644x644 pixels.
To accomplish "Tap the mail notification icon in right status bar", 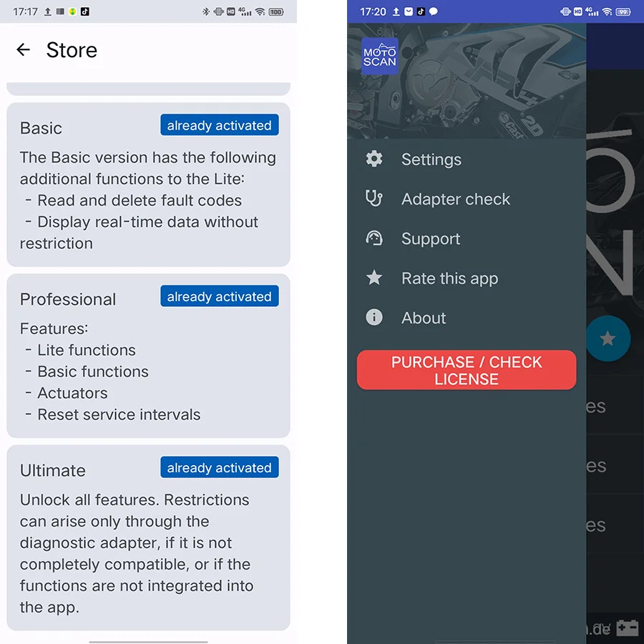I will click(x=409, y=11).
